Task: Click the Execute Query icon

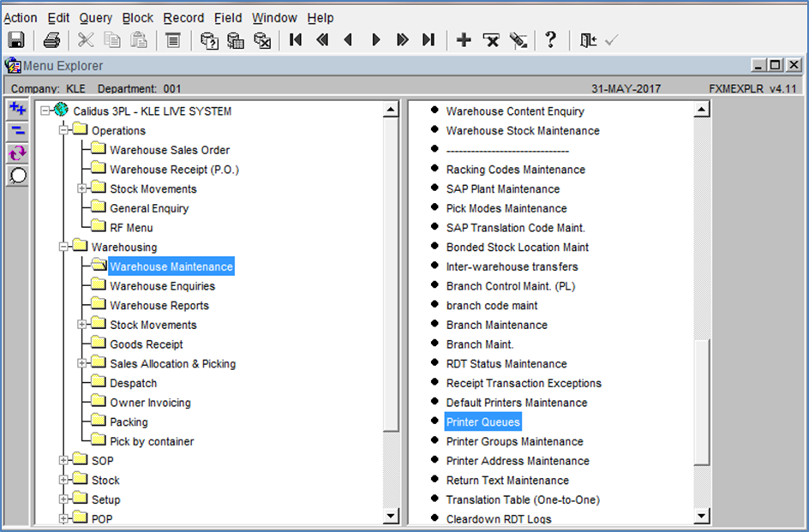Action: (236, 39)
